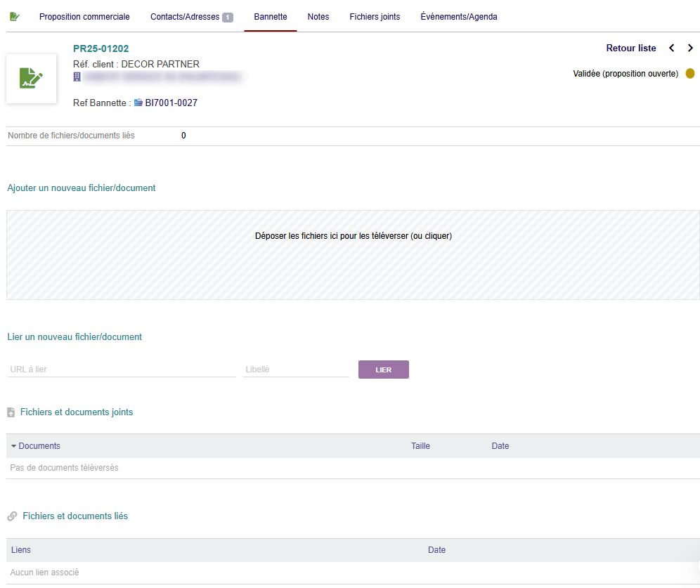This screenshot has width=700, height=588.
Task: Open the Événements/Agenda tab
Action: click(x=458, y=16)
